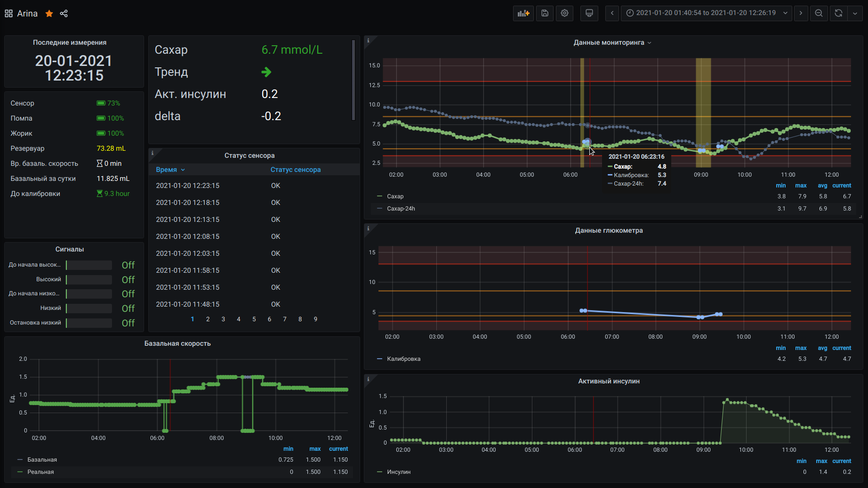Open Последние измерения panel title

[x=70, y=42]
